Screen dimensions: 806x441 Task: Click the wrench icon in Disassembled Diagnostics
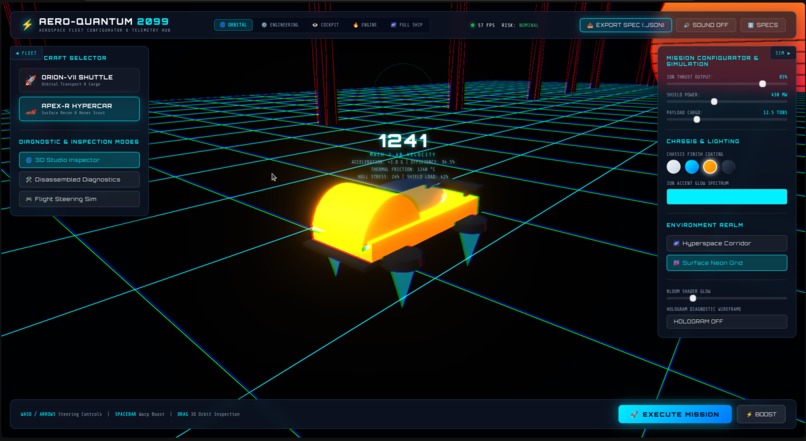pos(29,179)
